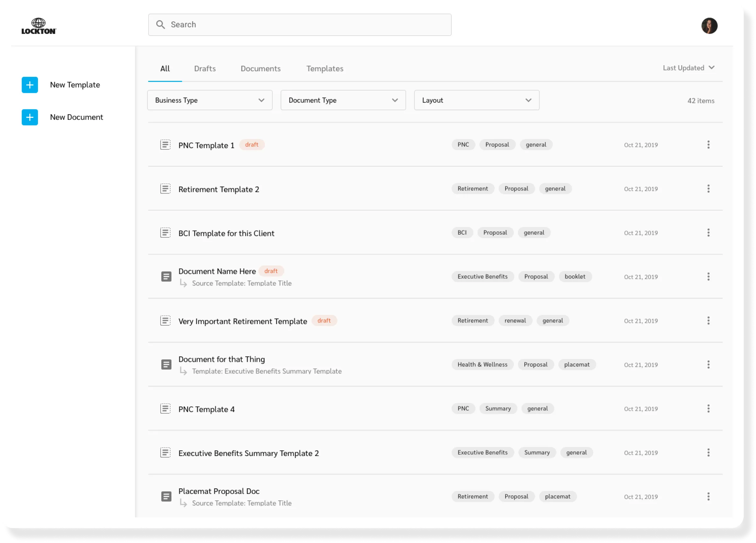Expand the Layout filter dropdown
756x543 pixels.
pos(476,100)
